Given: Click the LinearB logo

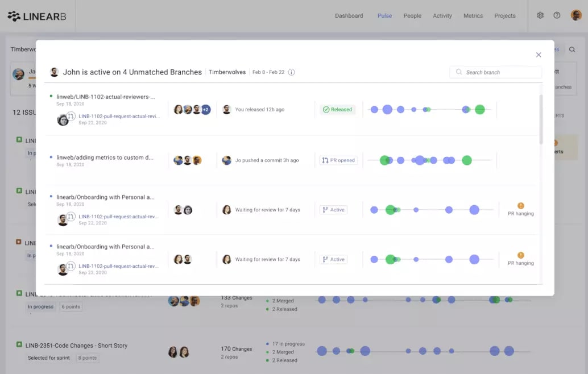Looking at the screenshot, I should 37,16.
